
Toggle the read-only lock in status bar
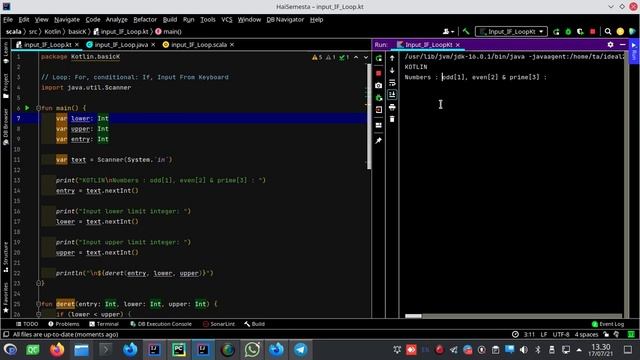click(x=606, y=334)
